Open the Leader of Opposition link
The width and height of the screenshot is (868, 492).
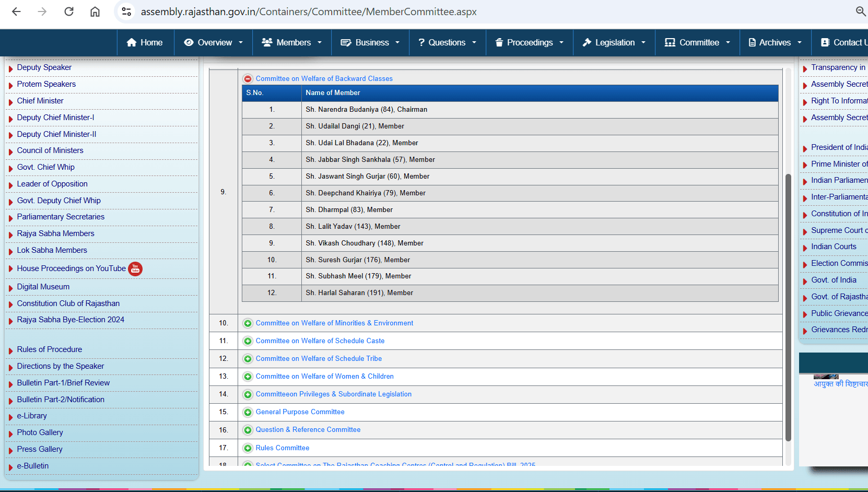[52, 184]
